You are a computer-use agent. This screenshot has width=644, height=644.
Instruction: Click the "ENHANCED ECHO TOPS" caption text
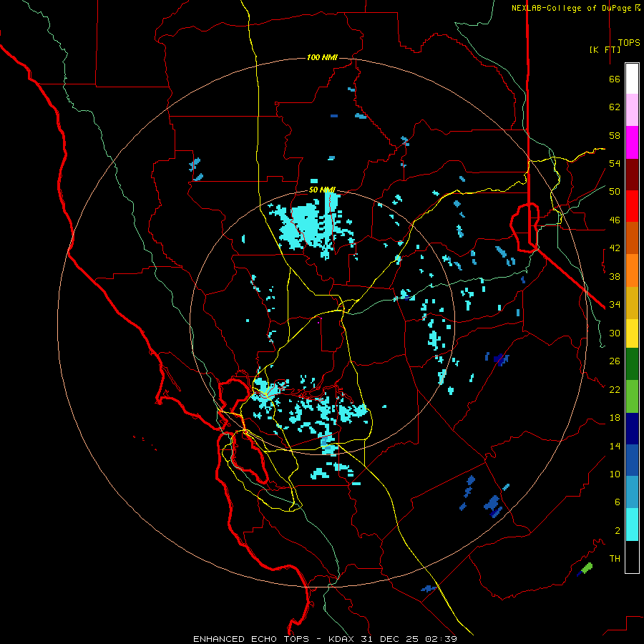tap(251, 639)
